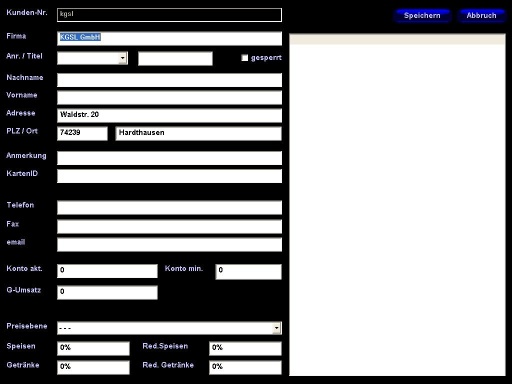Activate the email input field

click(x=169, y=244)
